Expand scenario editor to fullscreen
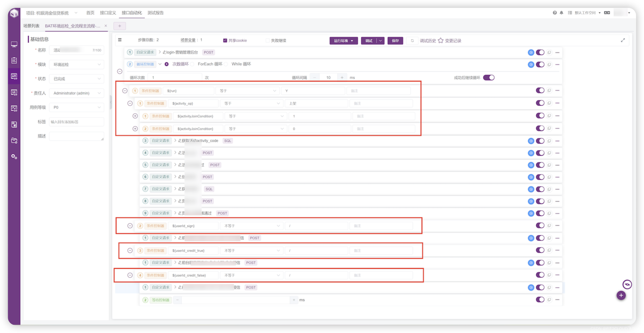Image resolution: width=644 pixels, height=333 pixels. 622,40
